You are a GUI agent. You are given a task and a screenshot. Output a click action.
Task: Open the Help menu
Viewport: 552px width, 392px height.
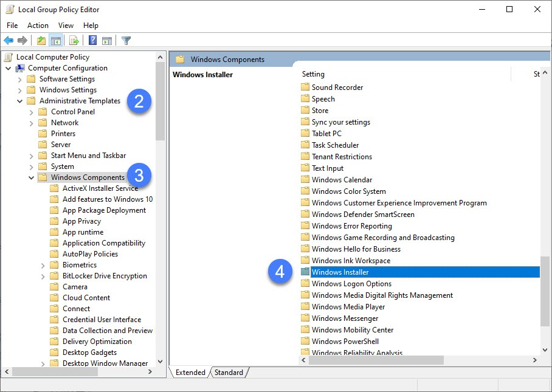pyautogui.click(x=91, y=26)
